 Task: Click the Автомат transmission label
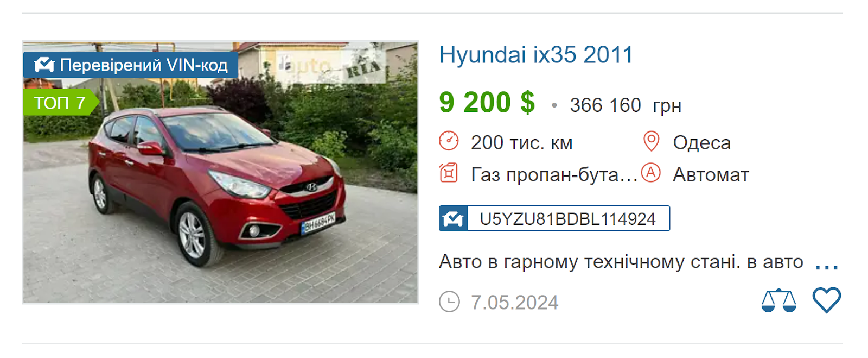[x=711, y=175]
